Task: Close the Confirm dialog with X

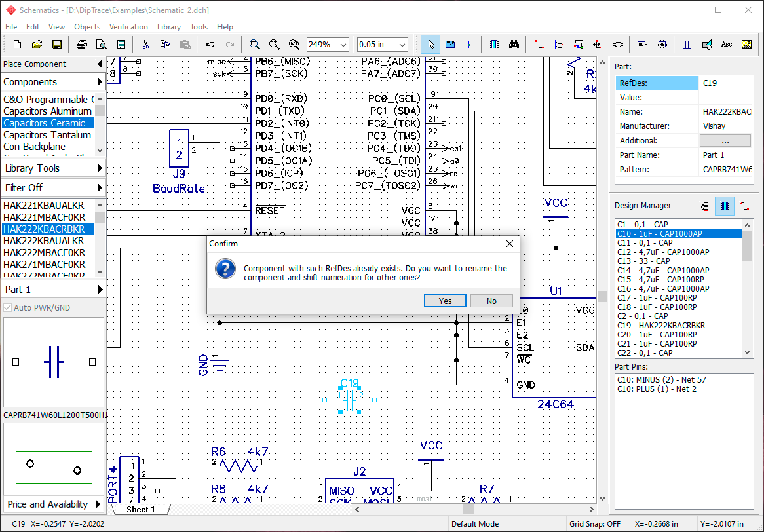Action: tap(510, 244)
